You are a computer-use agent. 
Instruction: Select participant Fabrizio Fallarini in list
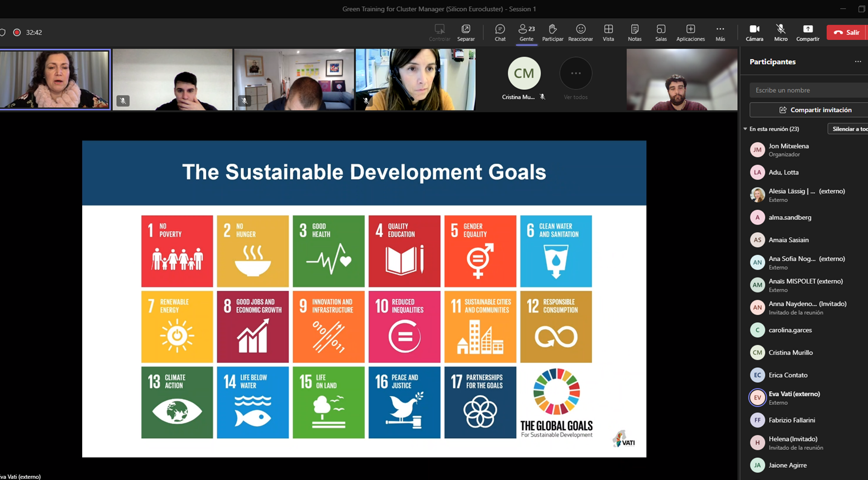point(791,420)
